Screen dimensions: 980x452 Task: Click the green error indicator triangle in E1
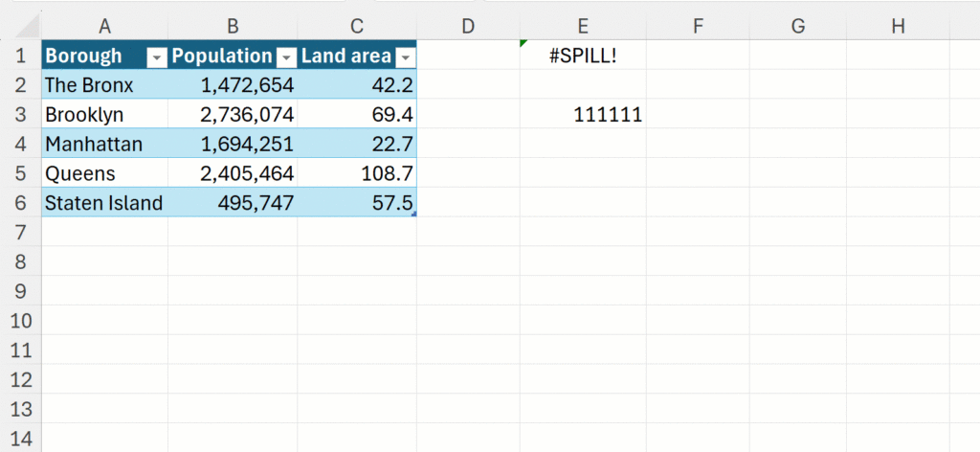pyautogui.click(x=523, y=43)
